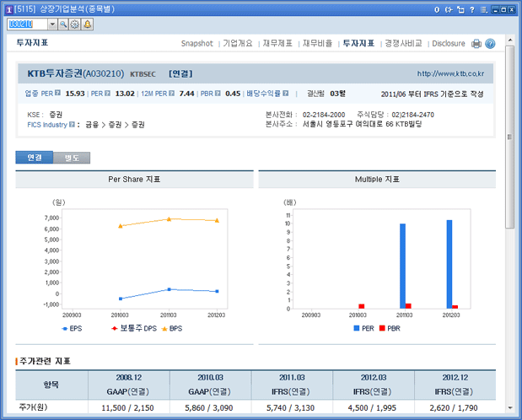Click the title bar question mark icon

click(472, 9)
